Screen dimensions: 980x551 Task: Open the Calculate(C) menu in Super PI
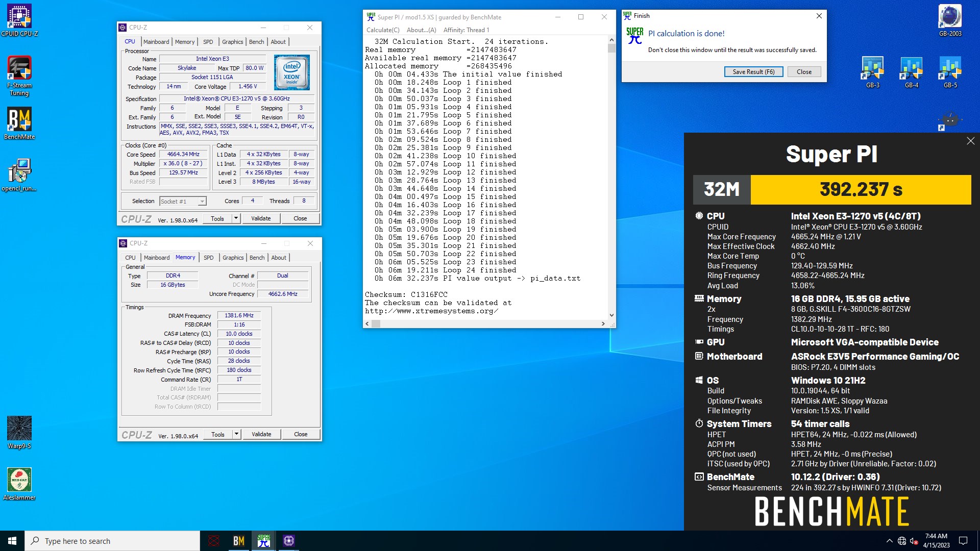coord(383,30)
